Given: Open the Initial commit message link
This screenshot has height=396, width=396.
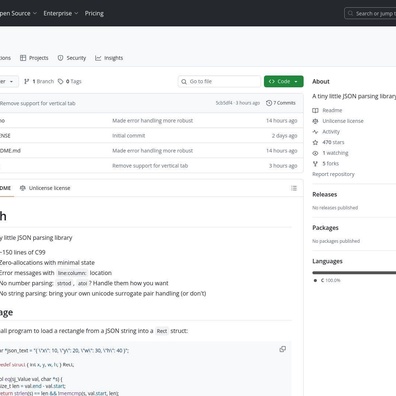Looking at the screenshot, I should [x=129, y=136].
